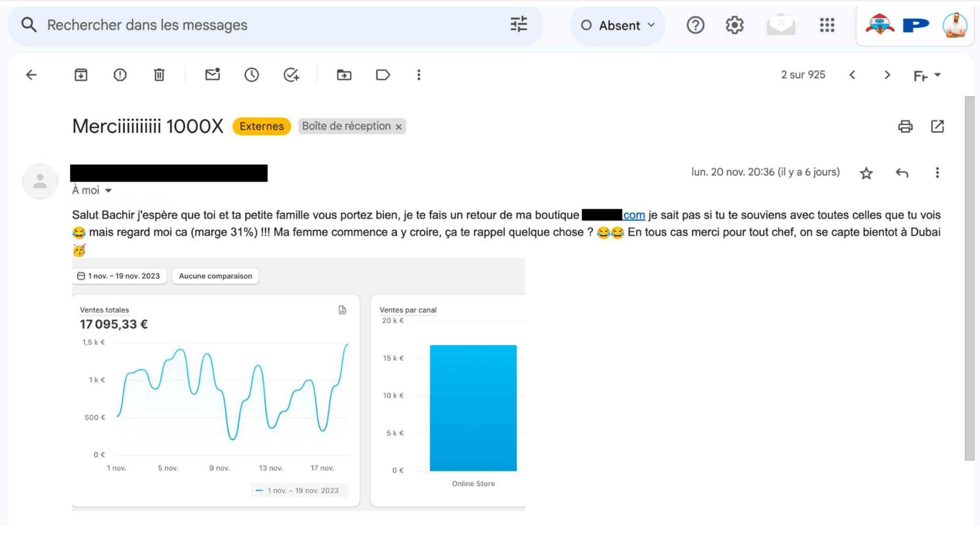Image resolution: width=980 pixels, height=550 pixels.
Task: Open the labels icon menu
Action: point(383,75)
